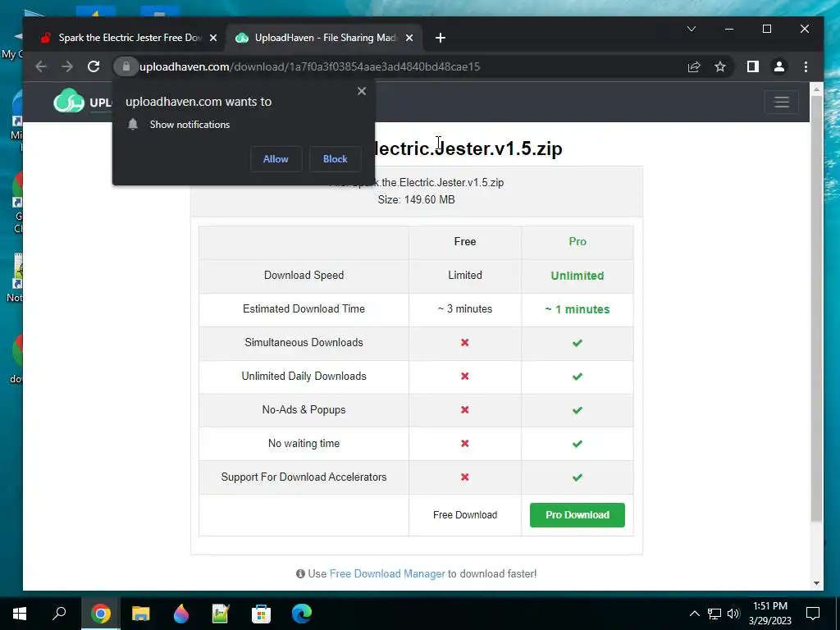This screenshot has width=840, height=630.
Task: Open the tab search dropdown arrow
Action: (x=692, y=29)
